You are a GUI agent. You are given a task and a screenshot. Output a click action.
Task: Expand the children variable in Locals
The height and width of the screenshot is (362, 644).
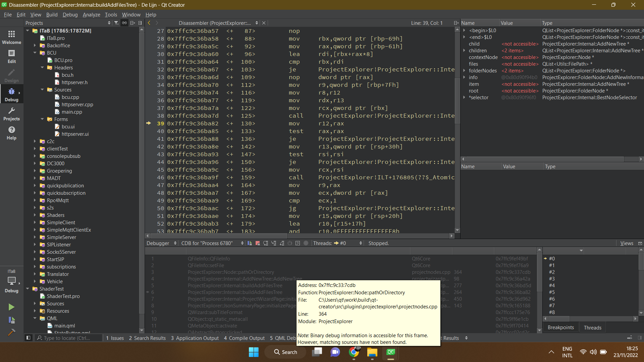pos(464,50)
